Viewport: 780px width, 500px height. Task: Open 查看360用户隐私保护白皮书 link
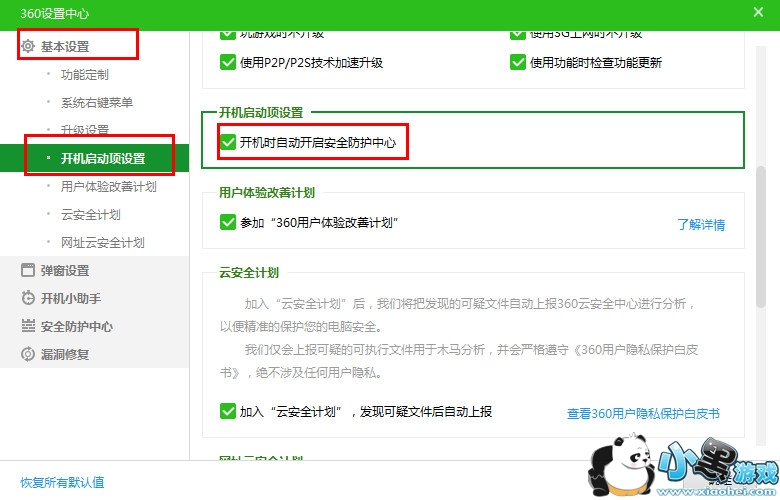(x=643, y=413)
